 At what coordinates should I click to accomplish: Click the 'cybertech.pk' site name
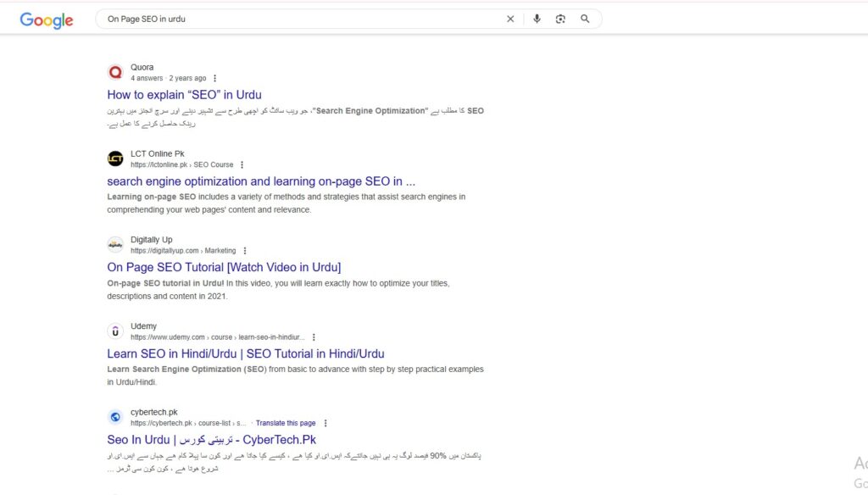(154, 412)
